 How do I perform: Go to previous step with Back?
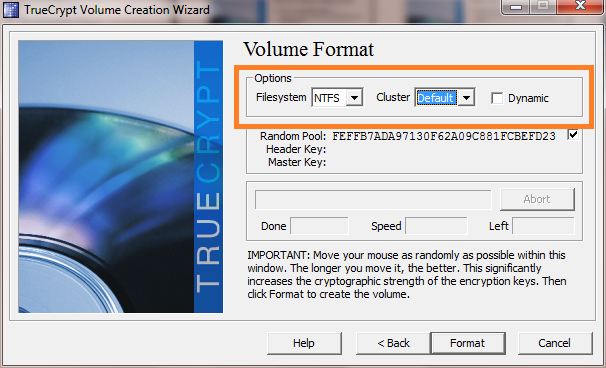(x=393, y=343)
